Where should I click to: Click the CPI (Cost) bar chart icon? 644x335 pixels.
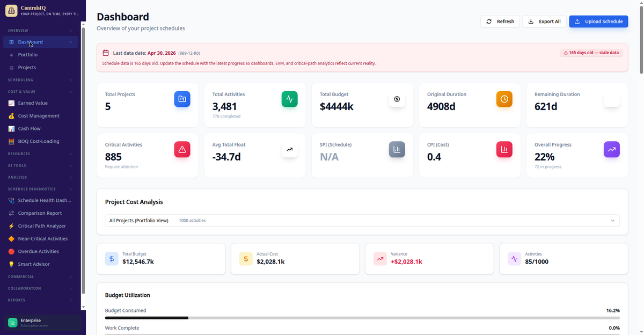pos(504,149)
